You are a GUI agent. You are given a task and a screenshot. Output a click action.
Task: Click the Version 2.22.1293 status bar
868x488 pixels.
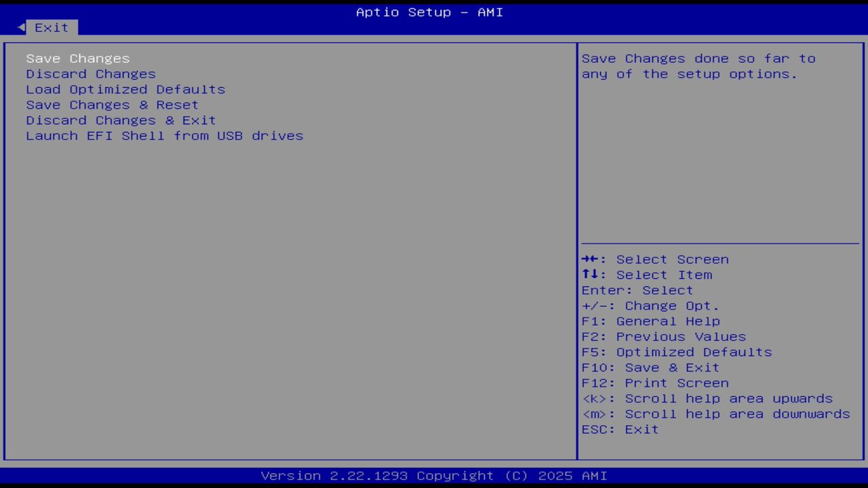[x=434, y=475]
